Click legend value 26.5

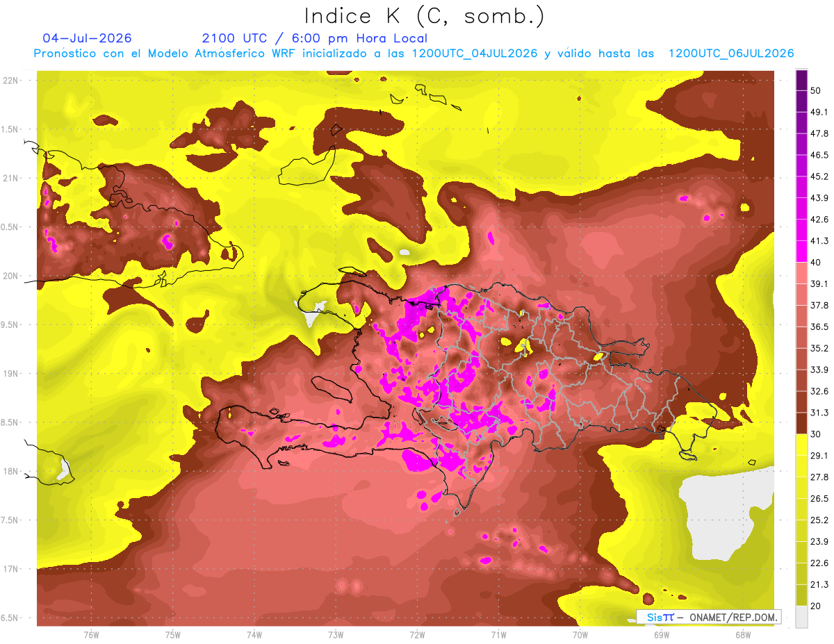point(819,498)
